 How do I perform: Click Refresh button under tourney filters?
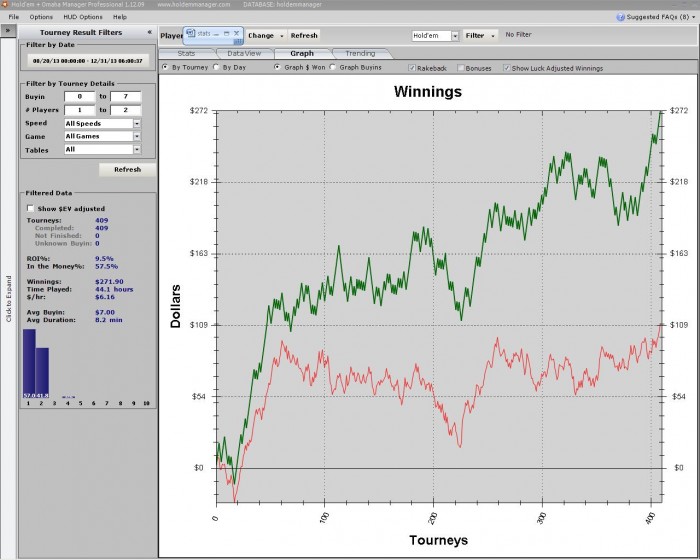128,170
